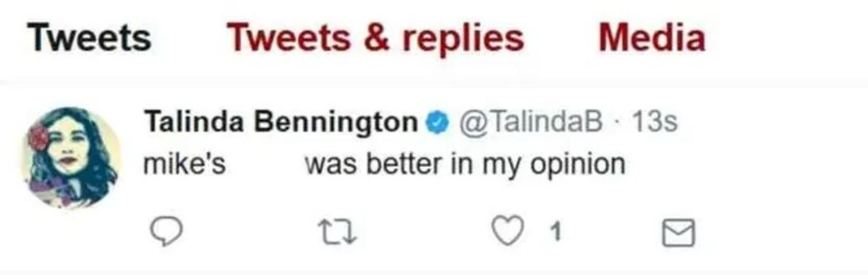Screen dimensions: 868x275
Task: Retweet the mike's opinion tweet
Action: pos(336,232)
